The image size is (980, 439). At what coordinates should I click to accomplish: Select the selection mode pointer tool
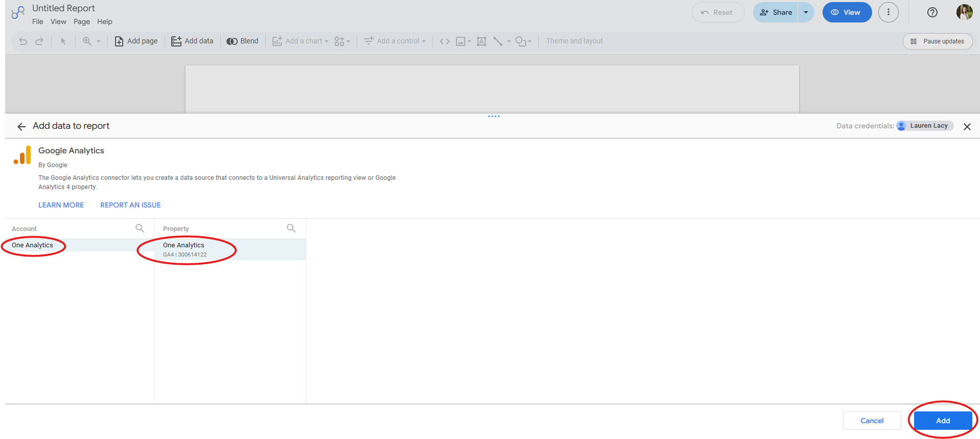point(63,41)
